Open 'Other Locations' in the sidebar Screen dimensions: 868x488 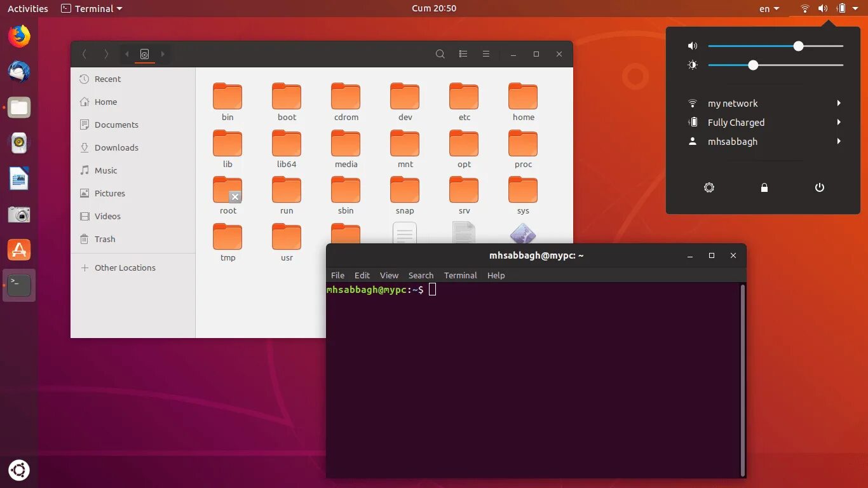click(x=125, y=268)
